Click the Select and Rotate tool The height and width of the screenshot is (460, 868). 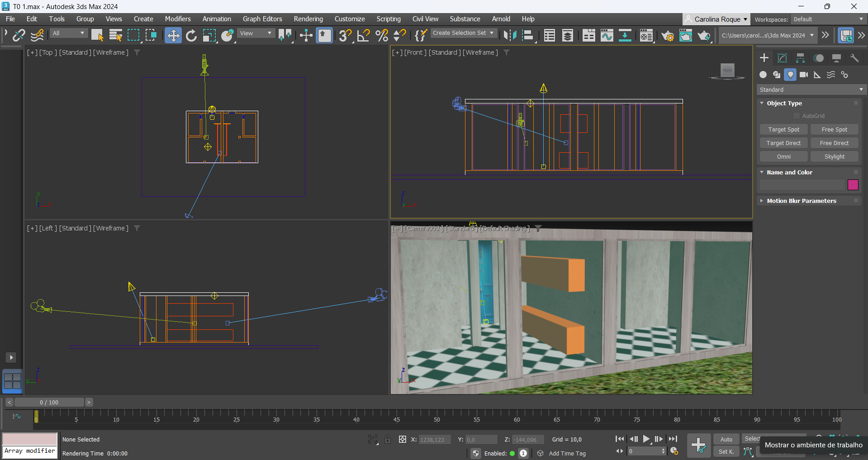click(x=191, y=35)
